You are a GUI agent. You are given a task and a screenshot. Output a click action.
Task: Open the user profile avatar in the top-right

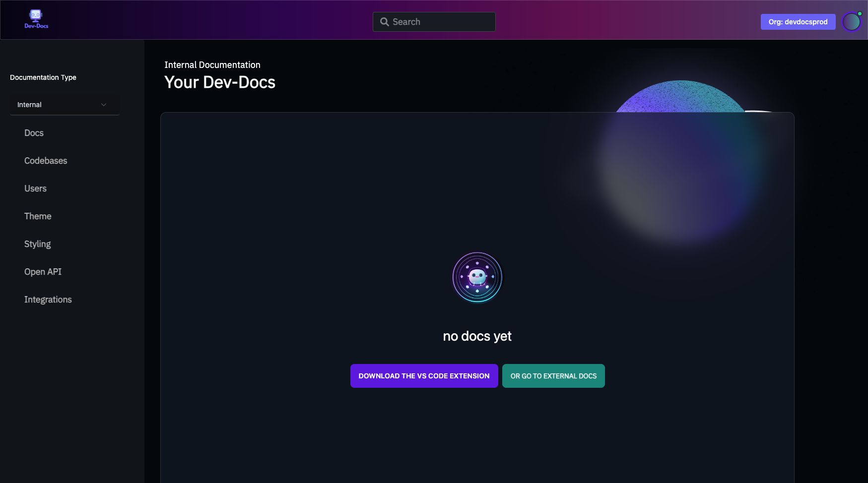click(851, 21)
